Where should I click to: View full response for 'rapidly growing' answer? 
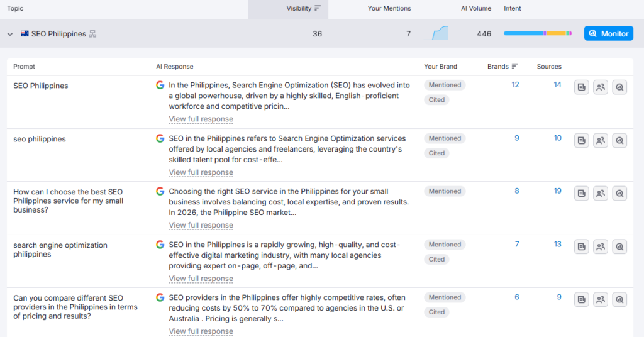click(201, 279)
